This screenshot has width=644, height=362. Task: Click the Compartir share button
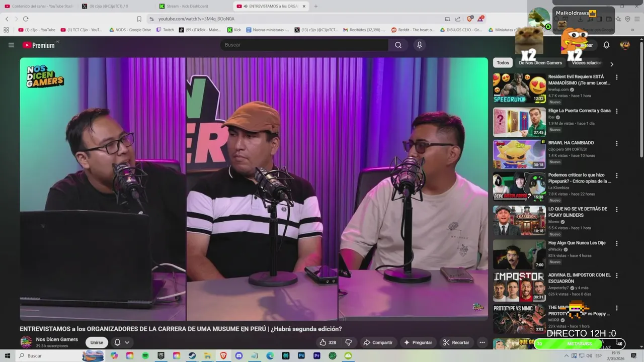[x=378, y=342]
